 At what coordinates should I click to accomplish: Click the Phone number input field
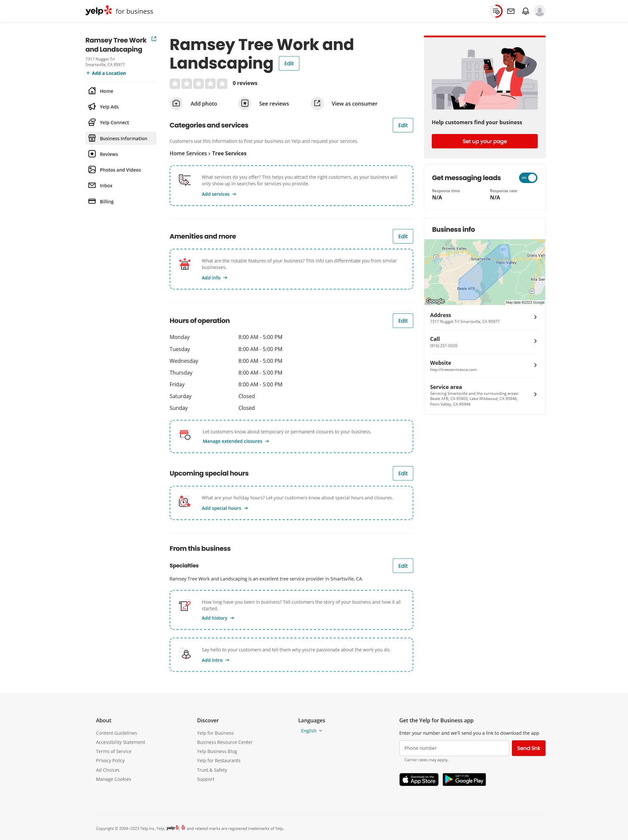454,748
